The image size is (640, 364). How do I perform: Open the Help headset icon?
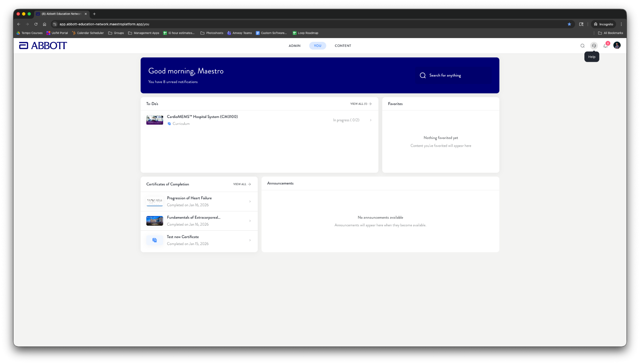(x=594, y=46)
